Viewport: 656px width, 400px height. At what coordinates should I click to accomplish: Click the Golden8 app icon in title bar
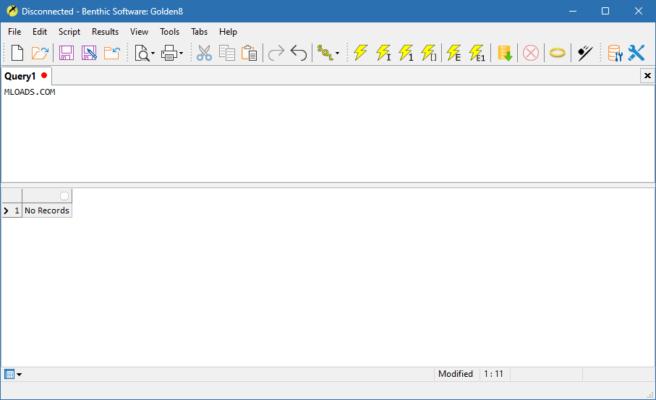pyautogui.click(x=12, y=11)
